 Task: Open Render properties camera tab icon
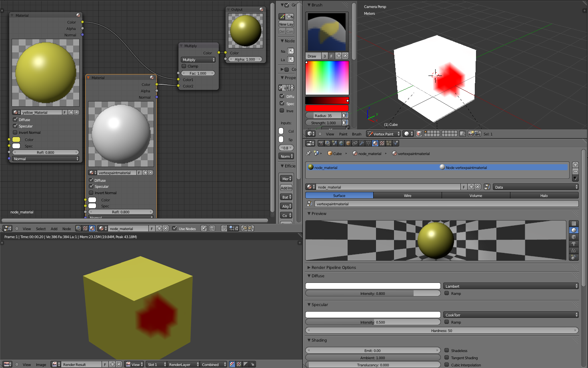[x=321, y=143]
